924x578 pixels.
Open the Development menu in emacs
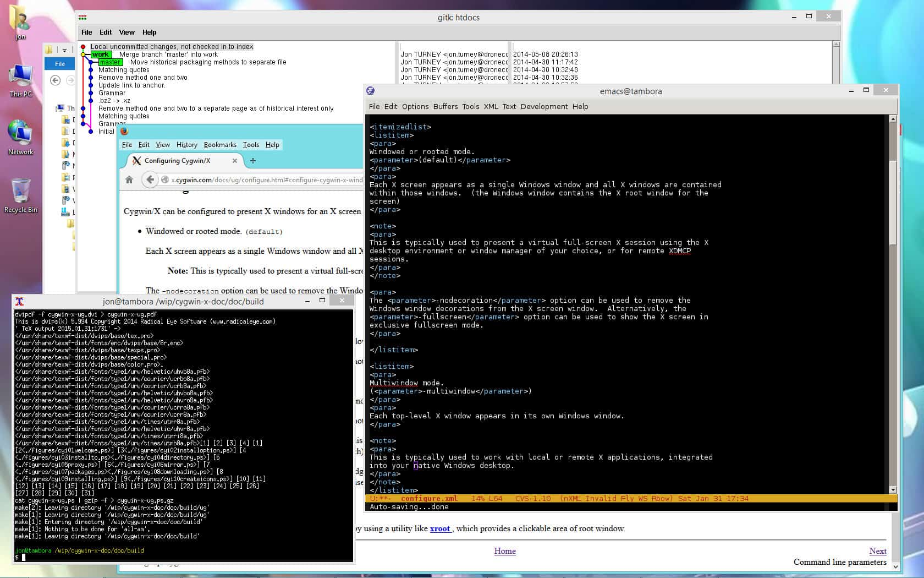tap(544, 107)
